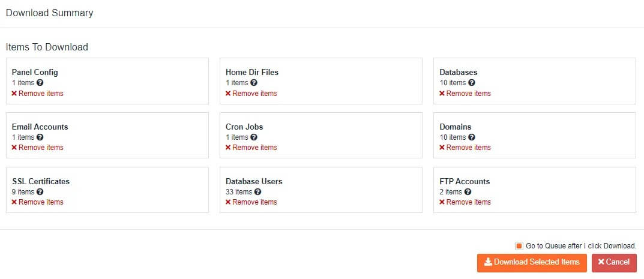Click help icon under FTP Accounts
This screenshot has width=644, height=279.
[468, 192]
